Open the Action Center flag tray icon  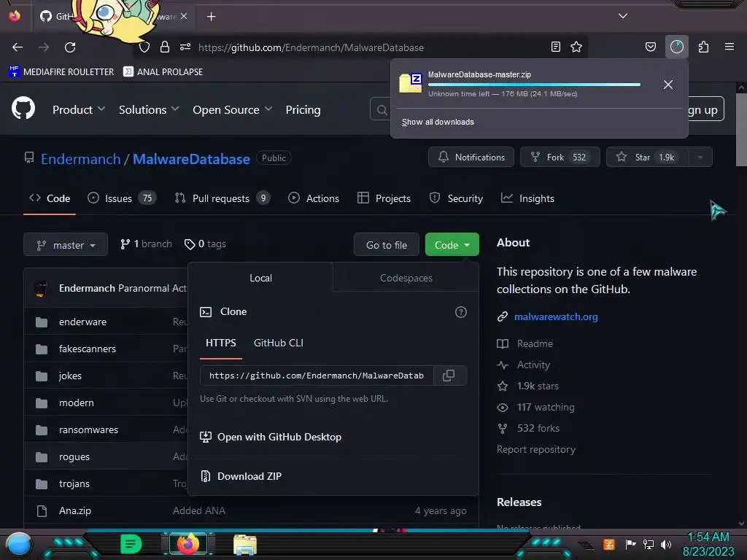(x=630, y=544)
